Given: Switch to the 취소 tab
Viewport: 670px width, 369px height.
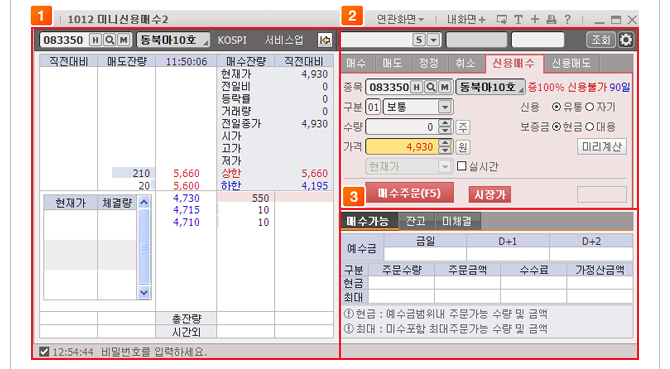Looking at the screenshot, I should click(x=465, y=64).
